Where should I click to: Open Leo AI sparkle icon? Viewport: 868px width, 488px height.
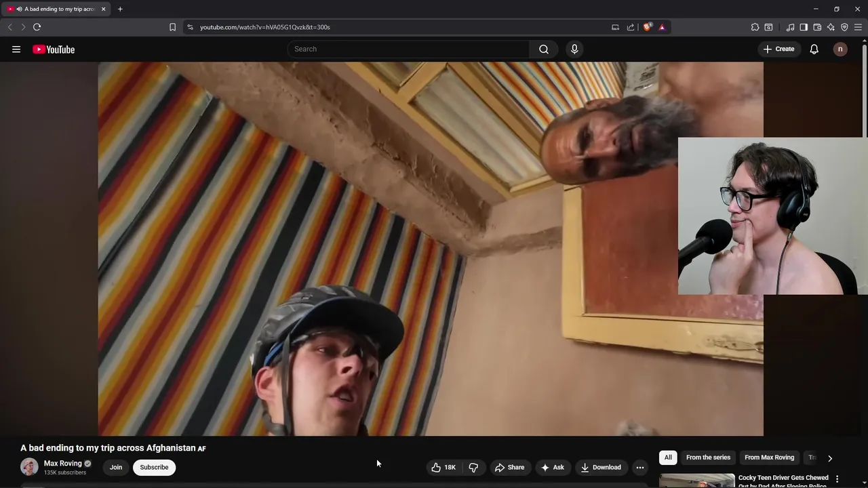[x=831, y=27]
